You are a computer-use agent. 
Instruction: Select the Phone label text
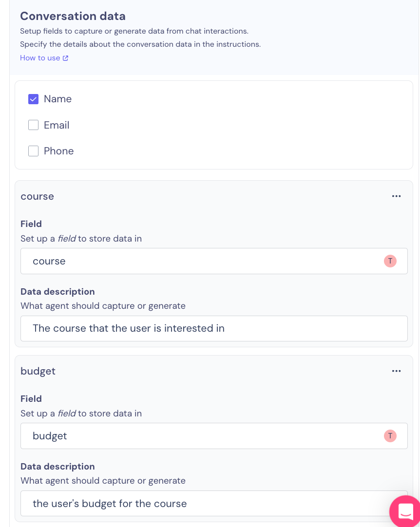58,151
